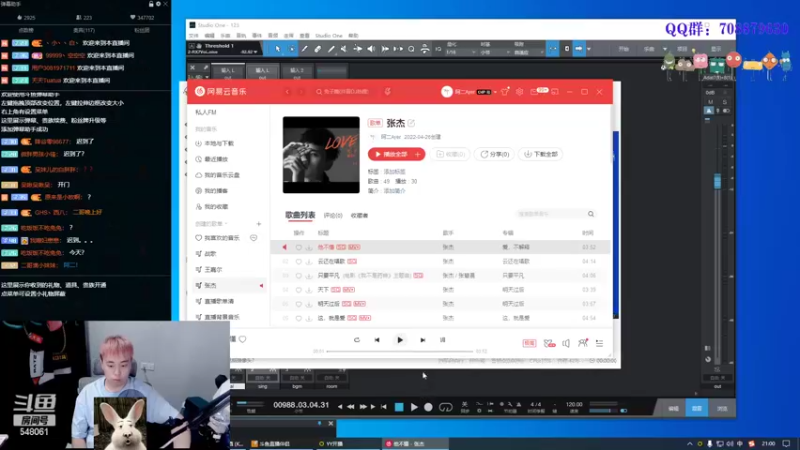Click the 播放全部 play all button
This screenshot has height=450, width=800.
[391, 154]
